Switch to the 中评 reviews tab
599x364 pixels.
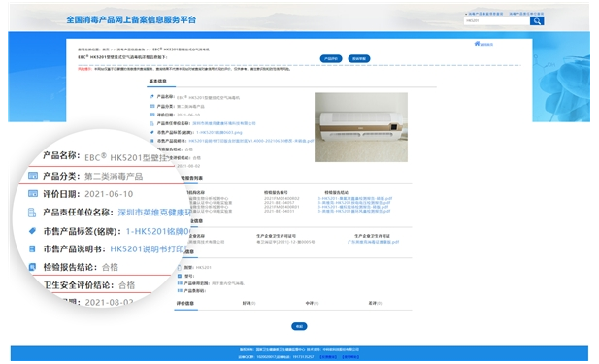tap(312, 303)
